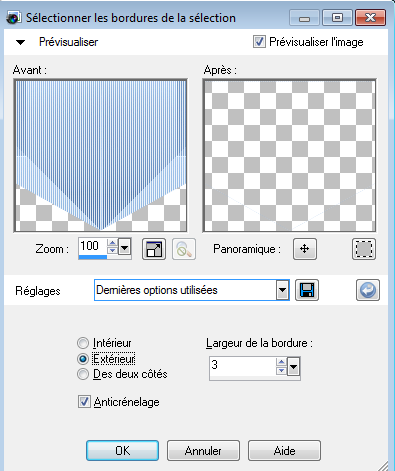This screenshot has height=471, width=395.
Task: Increase zoom value with the up arrow
Action: click(x=113, y=243)
